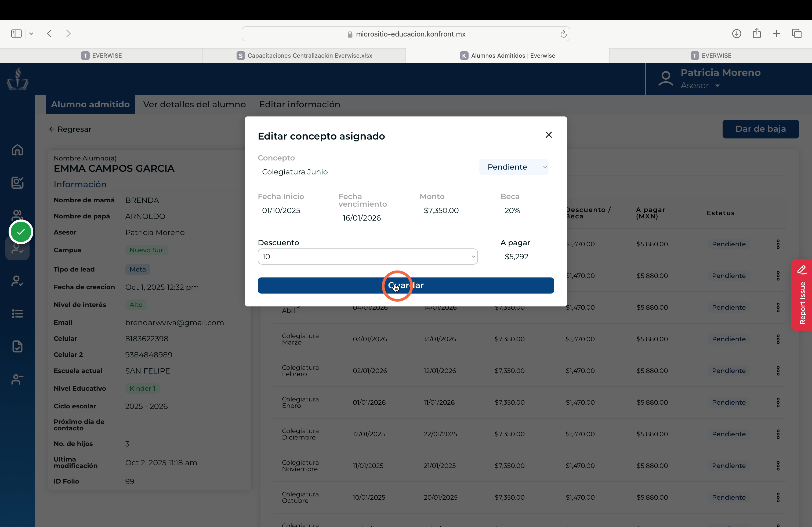
Task: Switch to the first EVERWISE browser tab
Action: pyautogui.click(x=101, y=55)
